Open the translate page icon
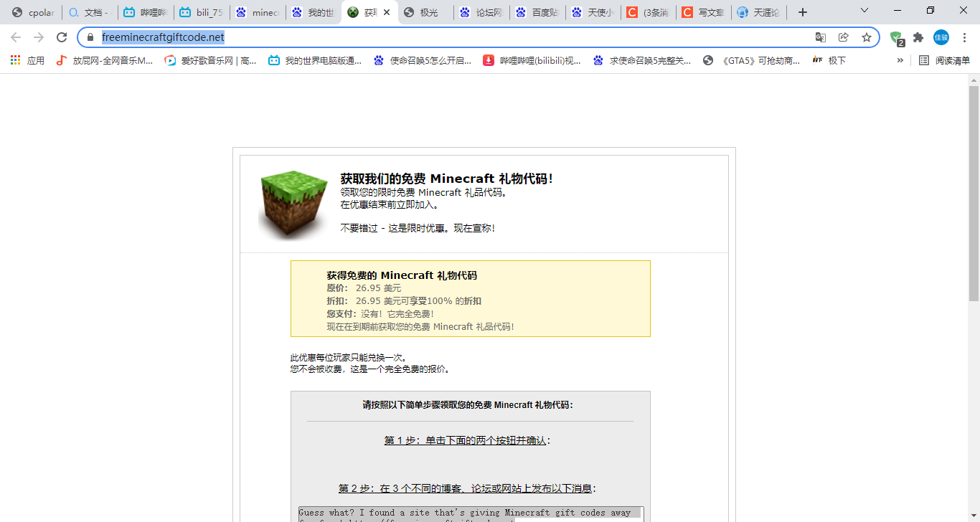The image size is (980, 522). (821, 37)
